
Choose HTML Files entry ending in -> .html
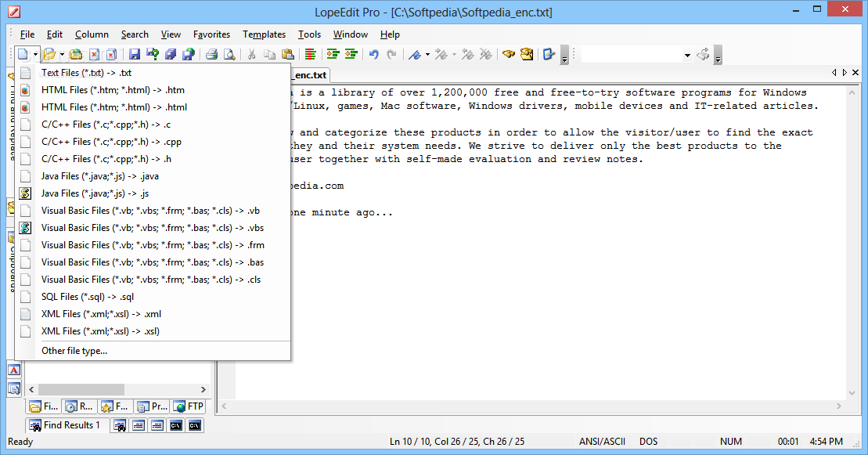tap(152, 107)
